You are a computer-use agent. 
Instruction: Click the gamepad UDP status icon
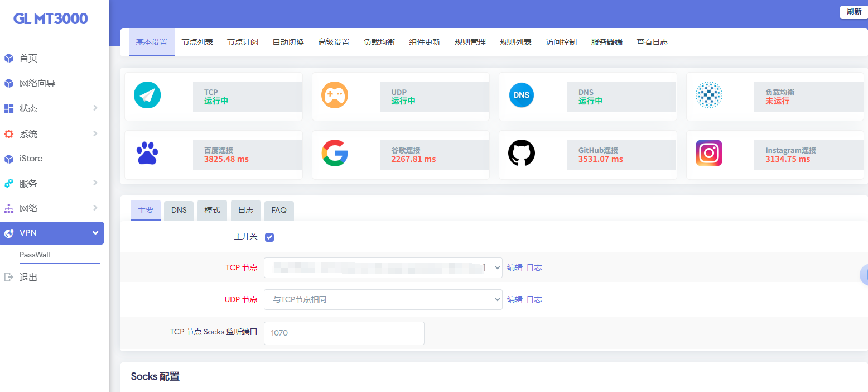click(x=335, y=95)
